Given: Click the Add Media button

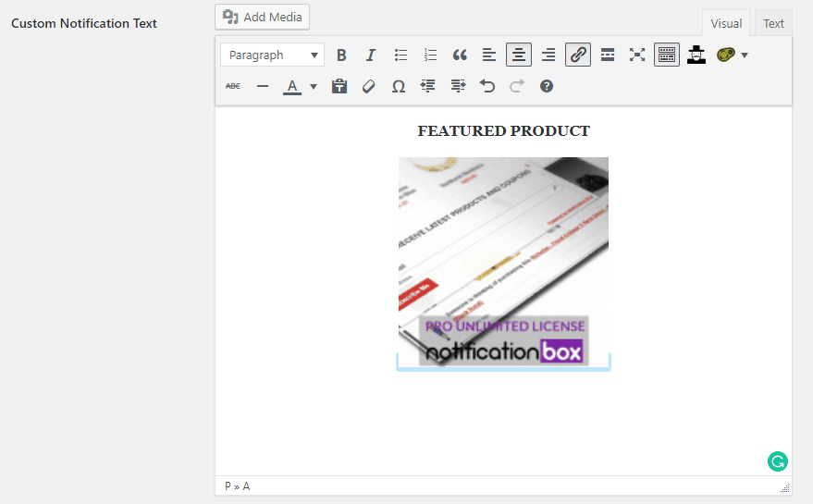Looking at the screenshot, I should coord(263,18).
